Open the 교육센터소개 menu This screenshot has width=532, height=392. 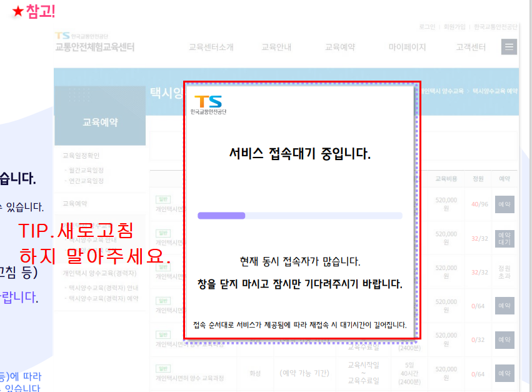(211, 47)
